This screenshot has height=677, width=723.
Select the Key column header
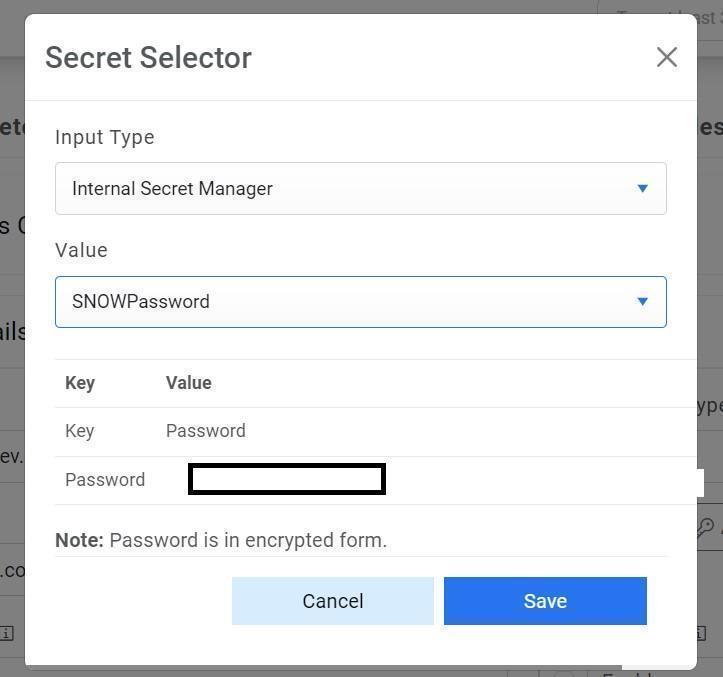(80, 383)
